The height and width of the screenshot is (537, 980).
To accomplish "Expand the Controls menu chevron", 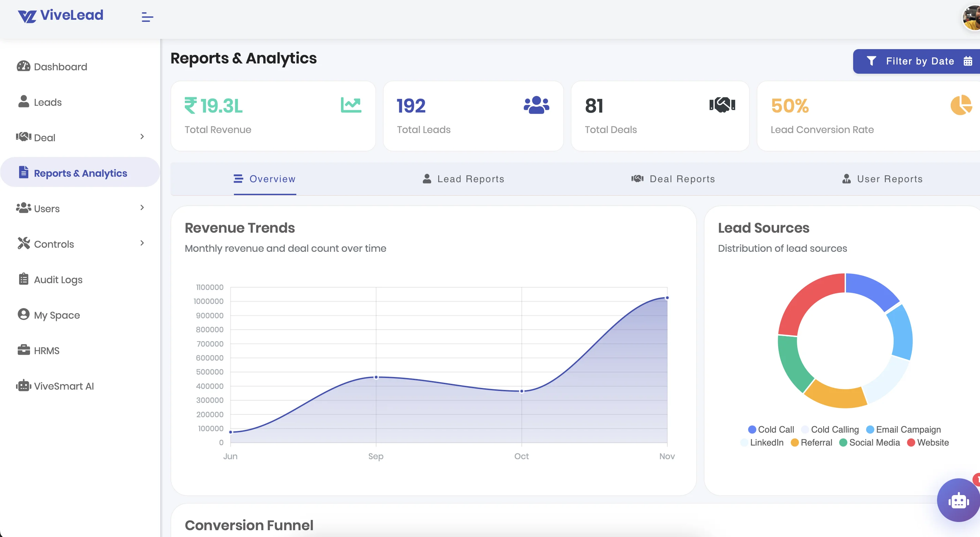I will click(x=142, y=243).
